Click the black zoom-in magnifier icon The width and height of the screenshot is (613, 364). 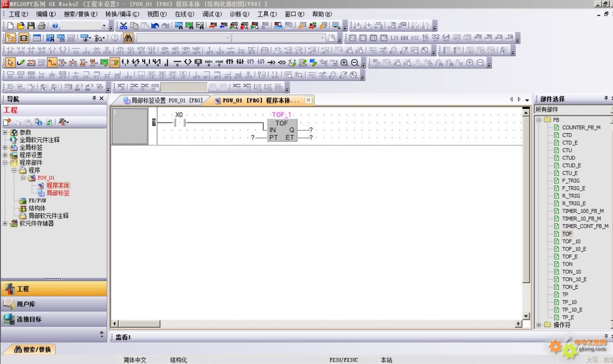pos(344,63)
